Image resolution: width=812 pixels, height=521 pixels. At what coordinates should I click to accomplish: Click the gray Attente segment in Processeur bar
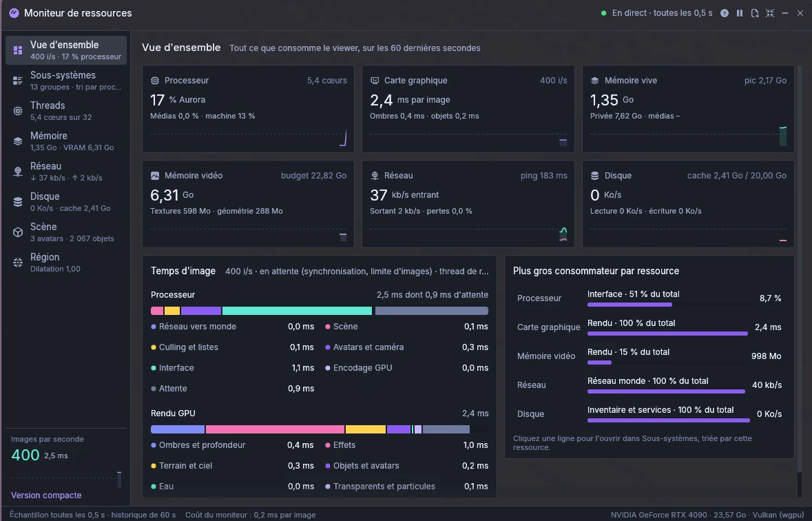[x=431, y=311]
